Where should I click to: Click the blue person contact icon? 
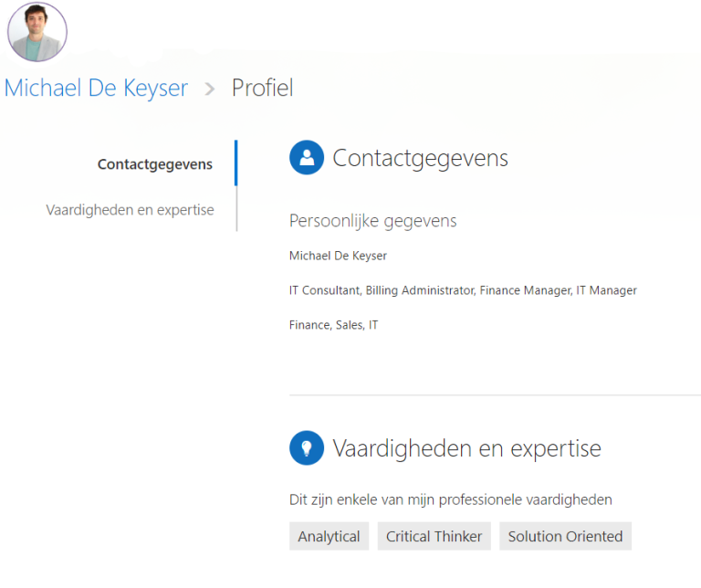[307, 157]
